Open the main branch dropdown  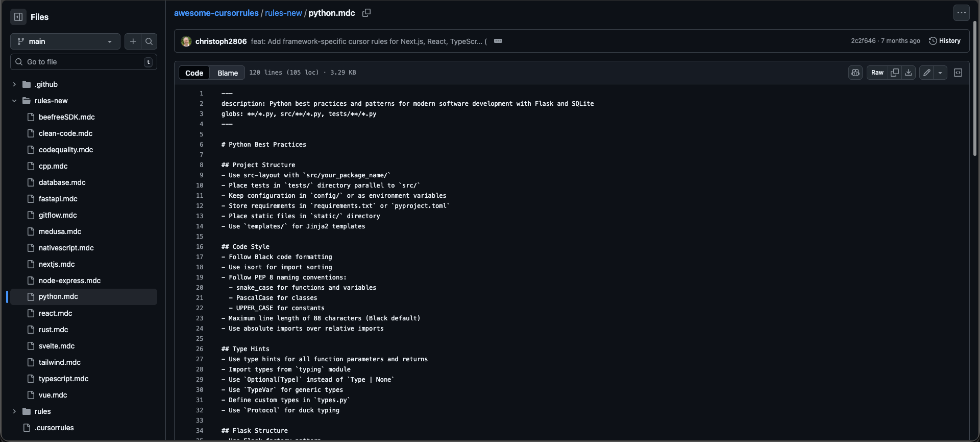(65, 41)
